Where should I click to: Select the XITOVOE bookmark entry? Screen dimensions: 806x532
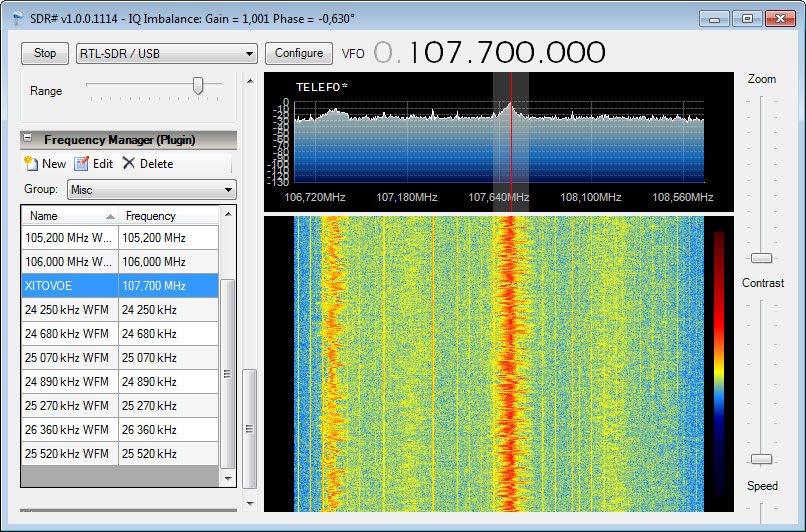click(70, 286)
